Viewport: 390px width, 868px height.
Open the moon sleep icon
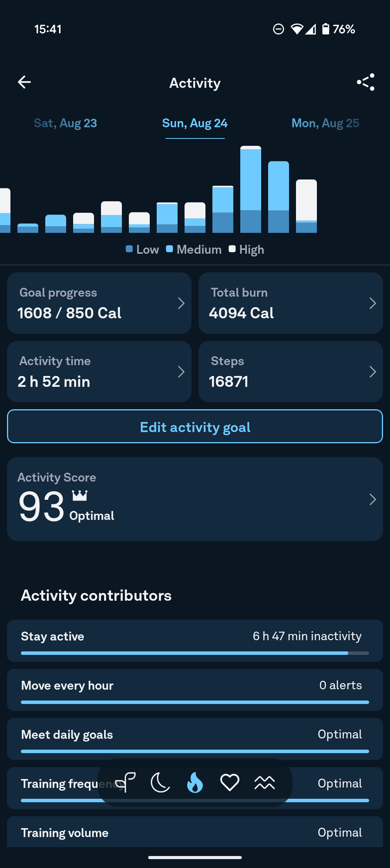tap(160, 783)
